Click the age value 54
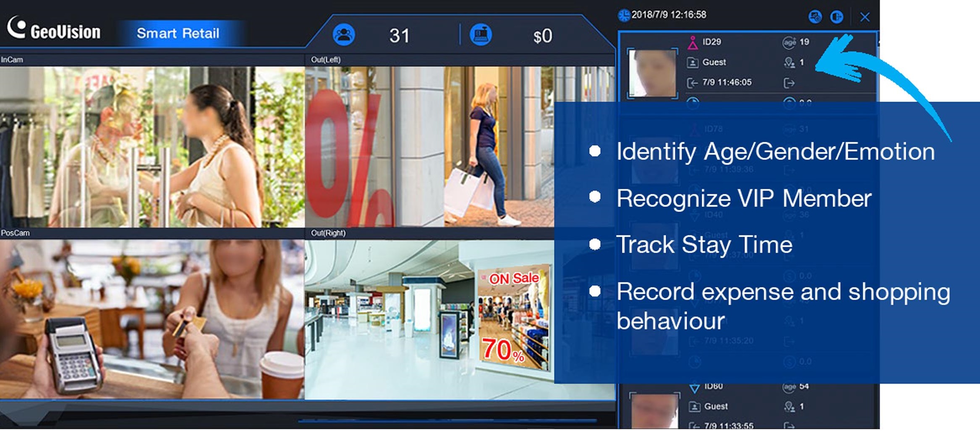Screen dimensions: 980x431 804,387
